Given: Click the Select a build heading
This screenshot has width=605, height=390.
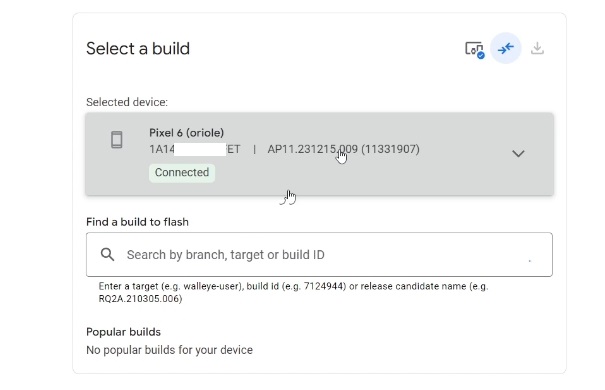Looking at the screenshot, I should 138,49.
